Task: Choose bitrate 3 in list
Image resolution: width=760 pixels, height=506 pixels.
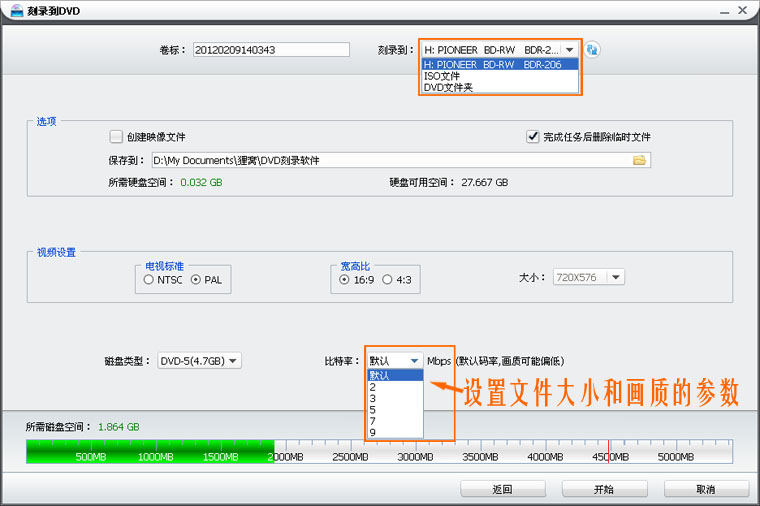Action: click(x=396, y=398)
